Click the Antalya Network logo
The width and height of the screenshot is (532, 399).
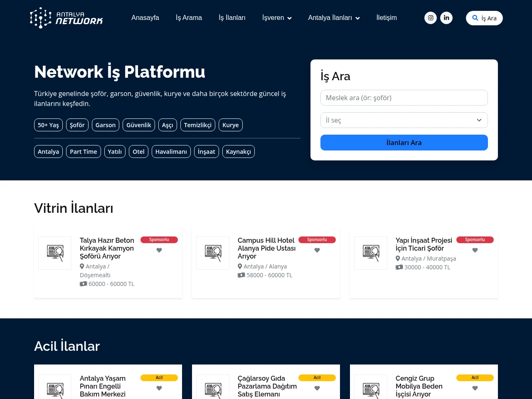(x=66, y=18)
